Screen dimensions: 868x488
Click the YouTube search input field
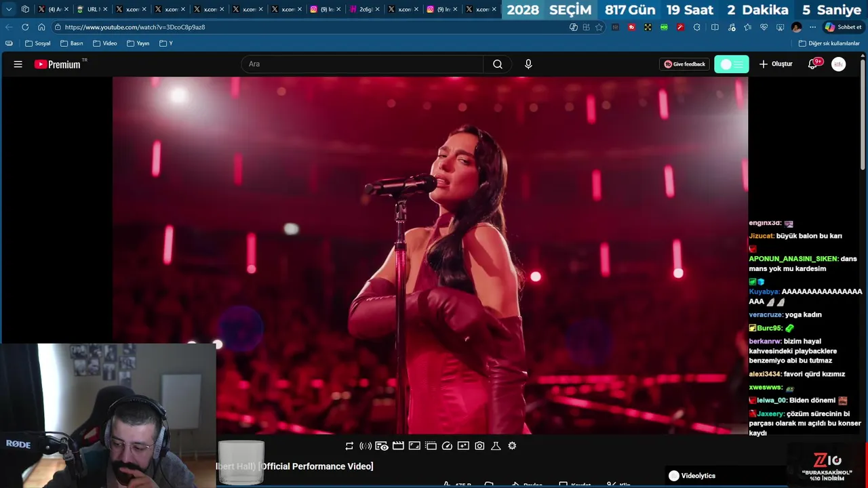point(362,64)
